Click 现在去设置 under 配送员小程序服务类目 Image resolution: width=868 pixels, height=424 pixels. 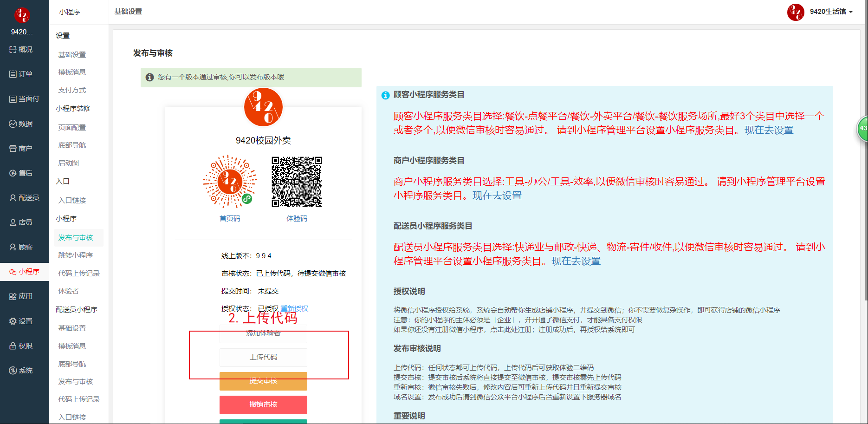coord(576,261)
